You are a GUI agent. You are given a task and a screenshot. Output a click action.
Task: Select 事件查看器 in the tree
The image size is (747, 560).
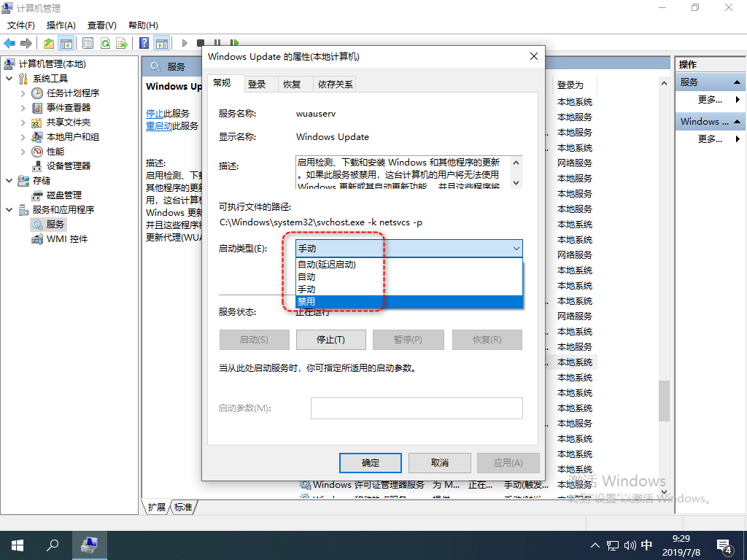pyautogui.click(x=69, y=108)
